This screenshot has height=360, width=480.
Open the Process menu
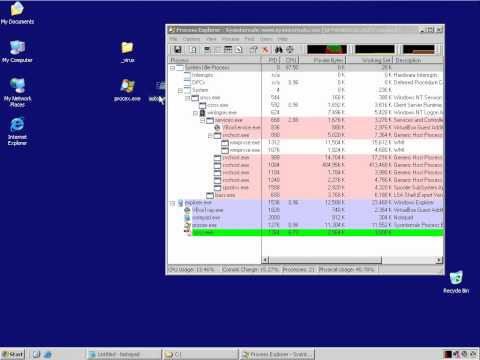click(x=231, y=39)
